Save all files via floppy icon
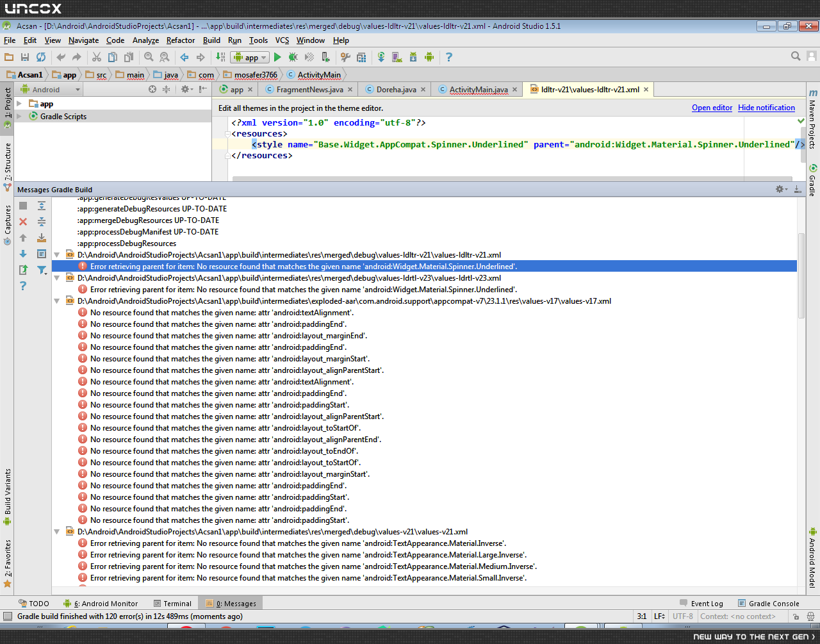The width and height of the screenshot is (820, 644). pos(25,57)
